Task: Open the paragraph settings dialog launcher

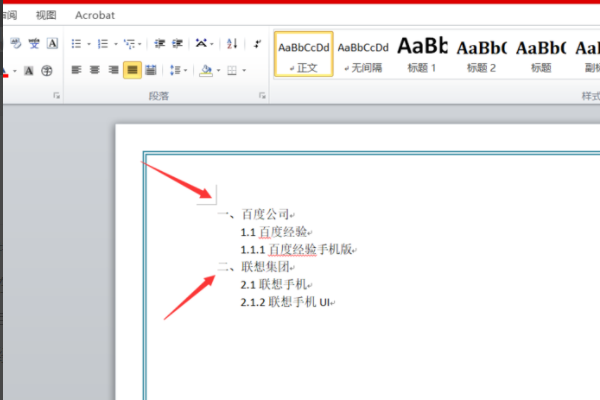Action: pos(262,96)
